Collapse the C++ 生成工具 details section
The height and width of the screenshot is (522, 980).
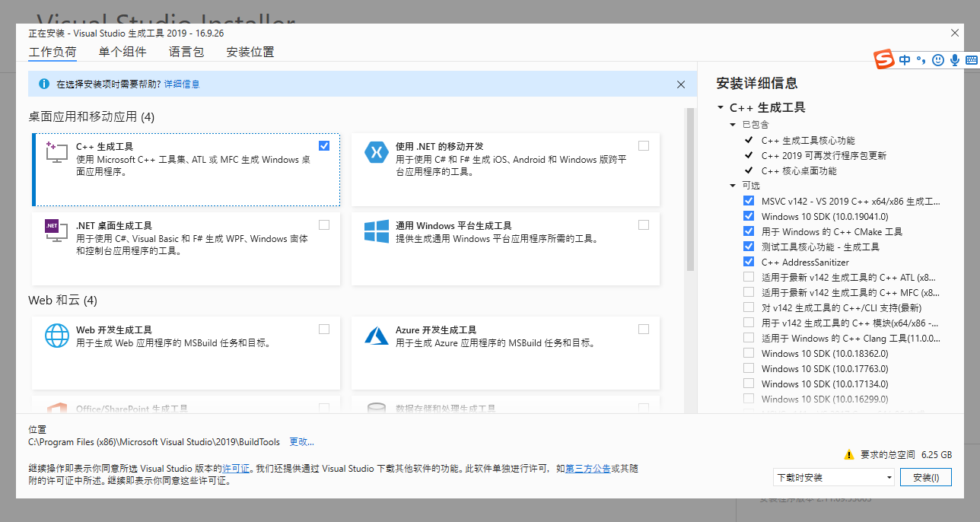pyautogui.click(x=720, y=108)
